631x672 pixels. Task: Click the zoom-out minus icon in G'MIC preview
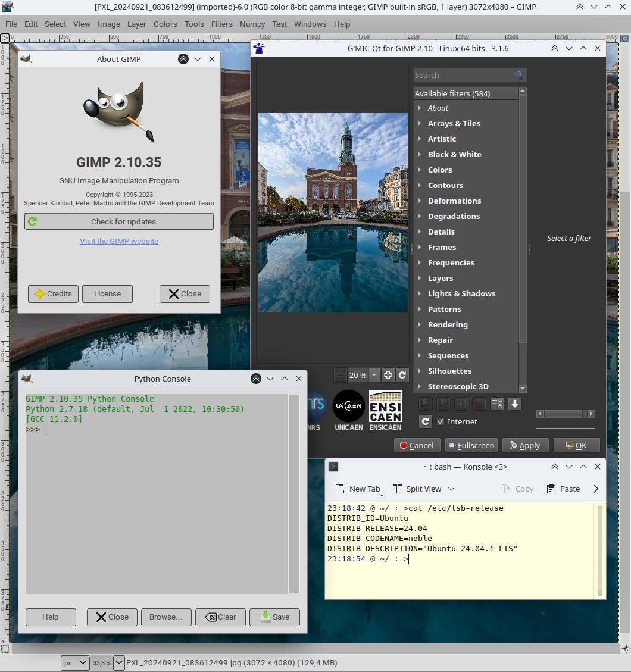pyautogui.click(x=340, y=375)
